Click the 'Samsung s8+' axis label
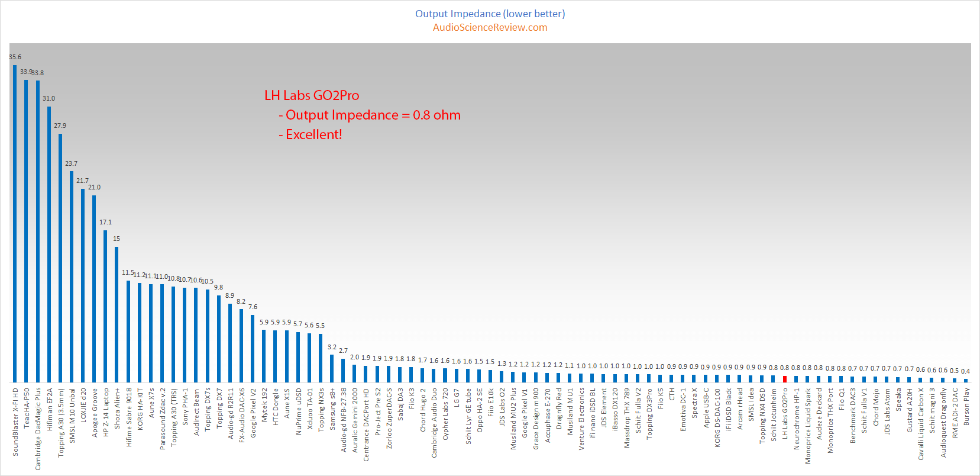This screenshot has width=980, height=476. (332, 409)
